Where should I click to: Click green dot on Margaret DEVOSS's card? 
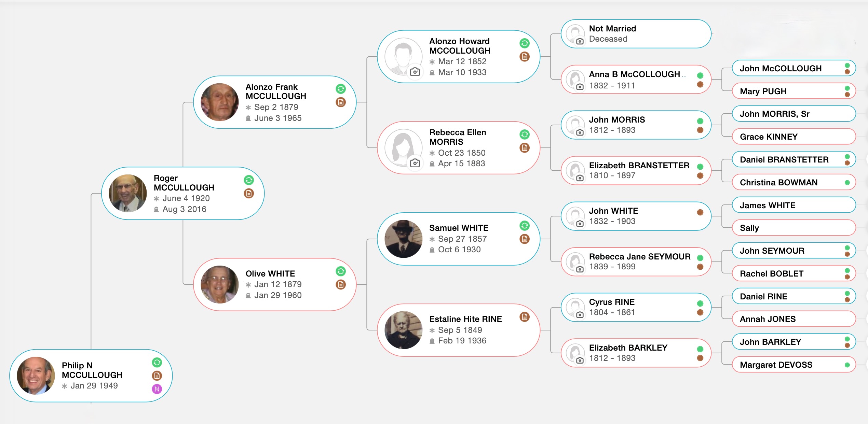coord(847,365)
